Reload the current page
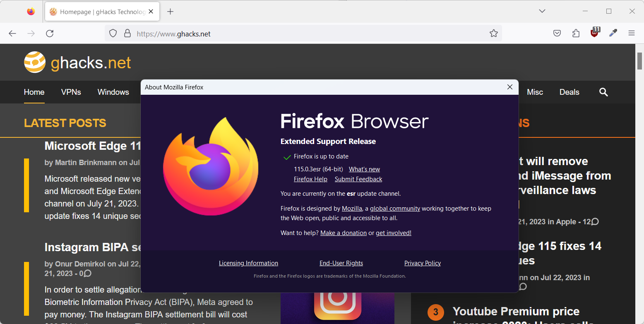This screenshot has width=644, height=324. pyautogui.click(x=50, y=34)
